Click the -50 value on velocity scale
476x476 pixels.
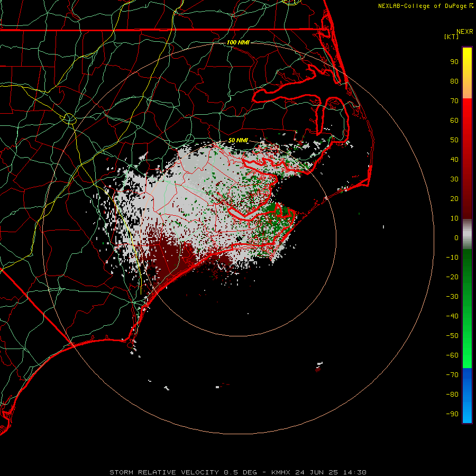click(x=452, y=336)
